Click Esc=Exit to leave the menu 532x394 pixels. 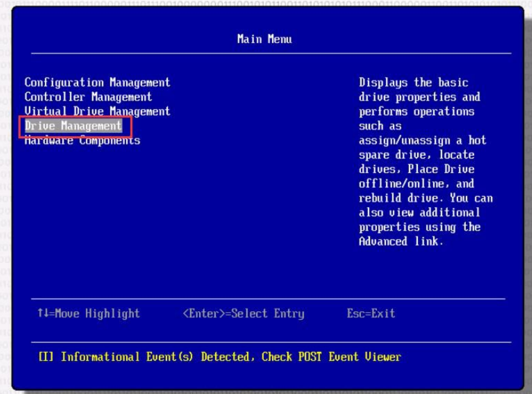pos(370,314)
